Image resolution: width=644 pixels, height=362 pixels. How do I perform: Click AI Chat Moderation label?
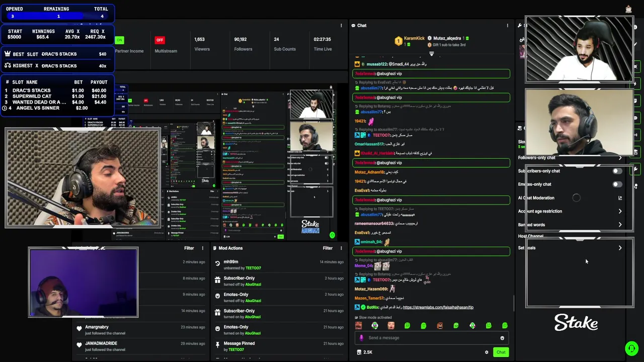click(536, 198)
